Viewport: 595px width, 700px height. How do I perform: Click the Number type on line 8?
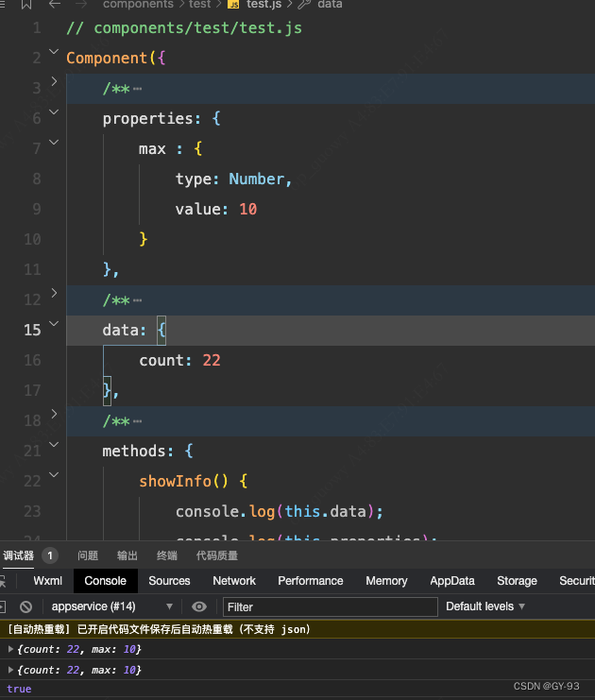point(257,179)
